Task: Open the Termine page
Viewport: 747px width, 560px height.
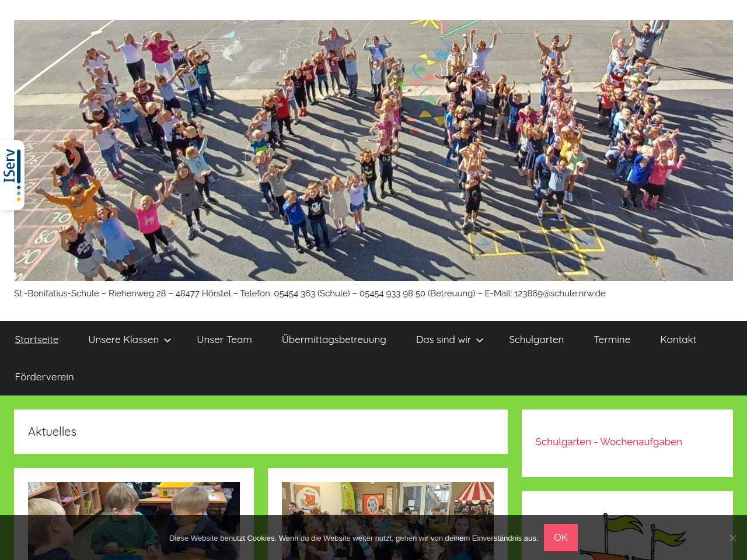Action: click(x=612, y=339)
